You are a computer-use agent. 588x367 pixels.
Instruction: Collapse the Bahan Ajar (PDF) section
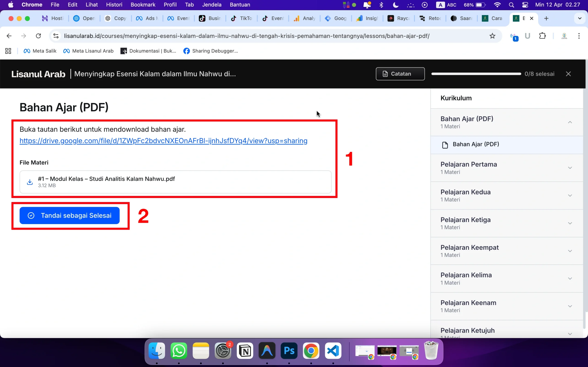(570, 122)
